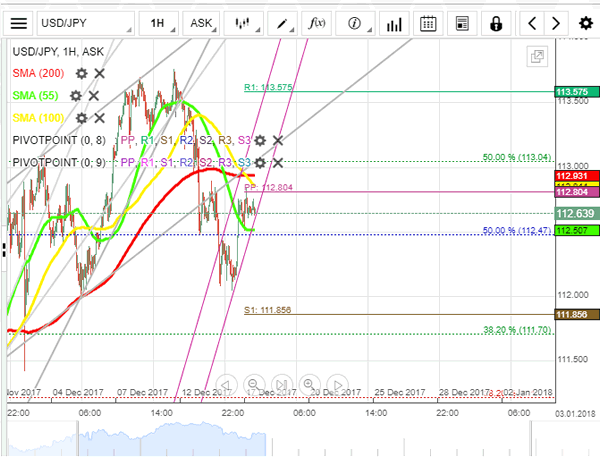The height and width of the screenshot is (458, 600).
Task: Open the f(x) indicators menu
Action: 317,22
